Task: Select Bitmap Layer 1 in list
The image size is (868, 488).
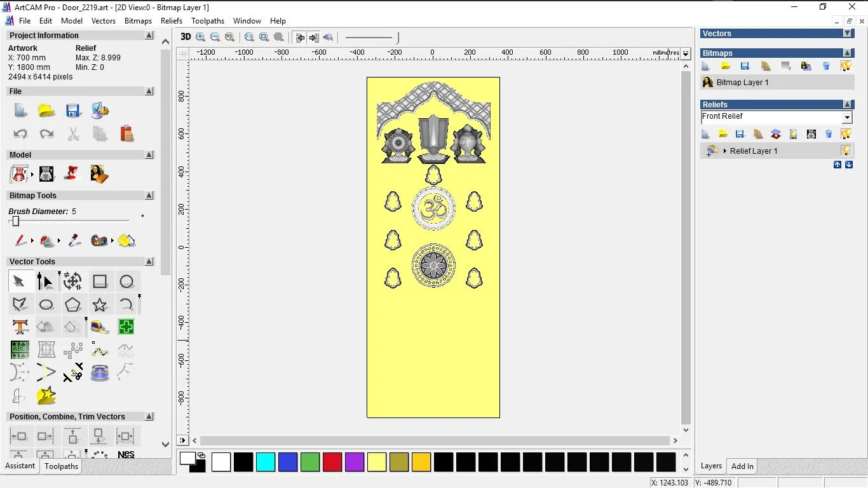Action: [x=742, y=83]
